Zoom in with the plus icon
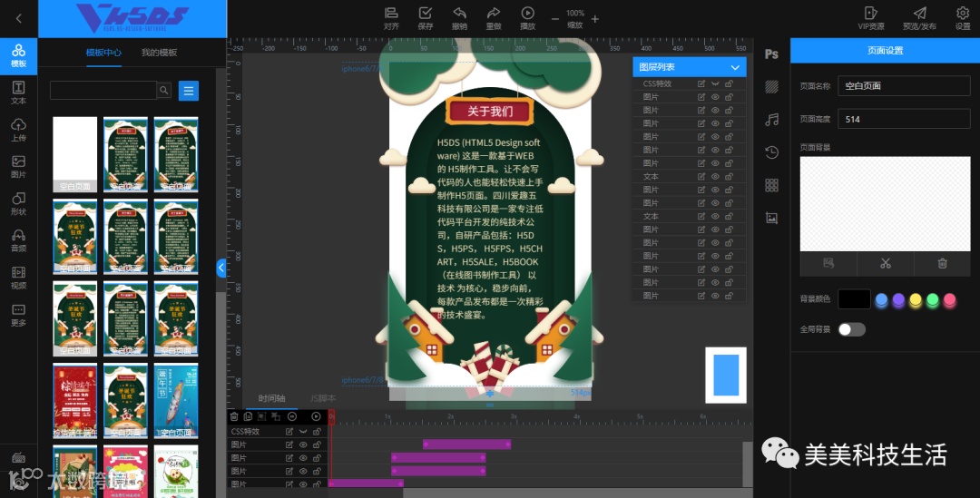The image size is (980, 498). [x=595, y=19]
